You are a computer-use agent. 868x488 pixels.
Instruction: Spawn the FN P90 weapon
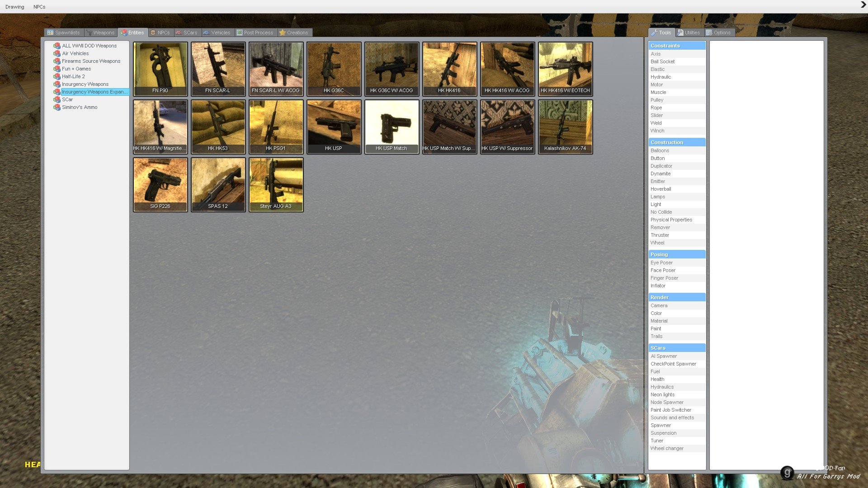tap(160, 69)
